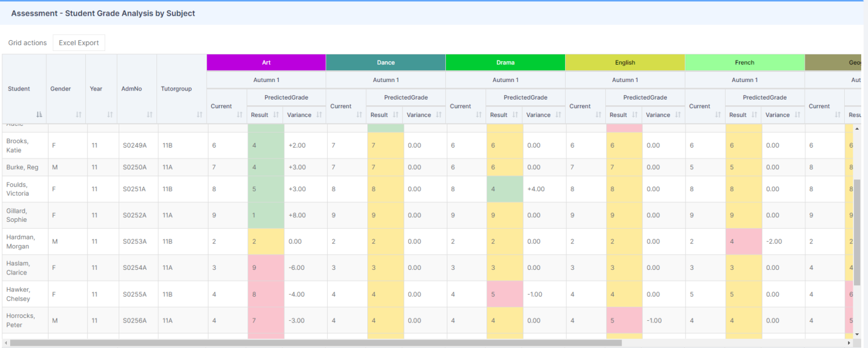Toggle sort direction on French Result column

click(754, 115)
